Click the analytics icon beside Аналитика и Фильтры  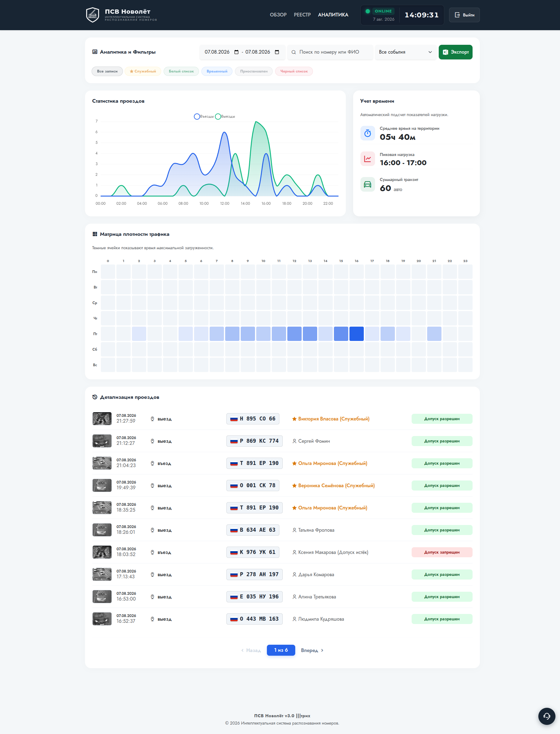95,52
